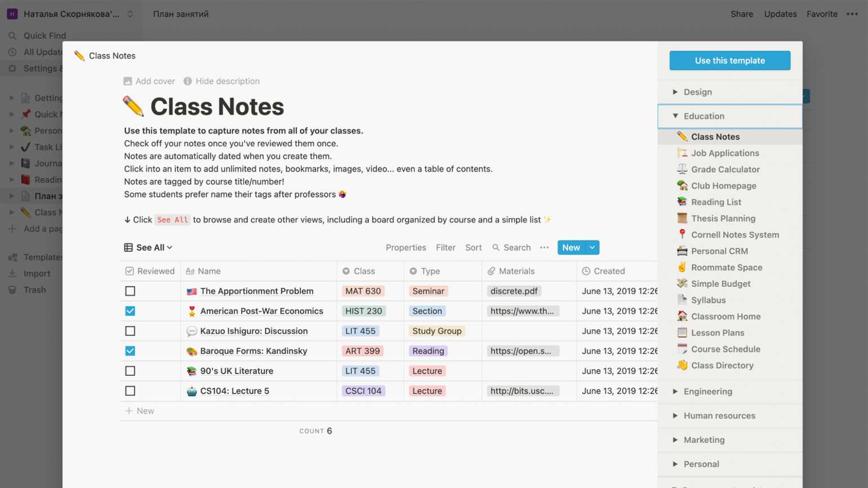Image resolution: width=868 pixels, height=488 pixels.
Task: Click the Search magnifier icon in table toolbar
Action: click(496, 247)
